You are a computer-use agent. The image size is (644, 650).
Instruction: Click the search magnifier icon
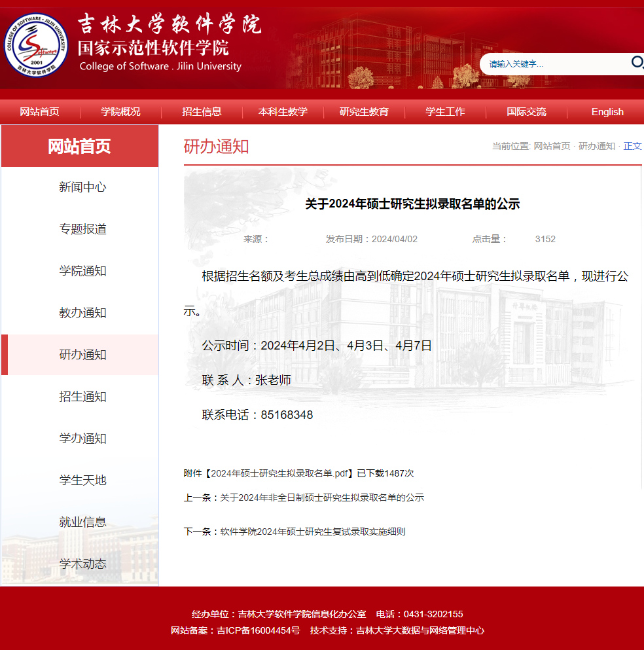click(637, 62)
